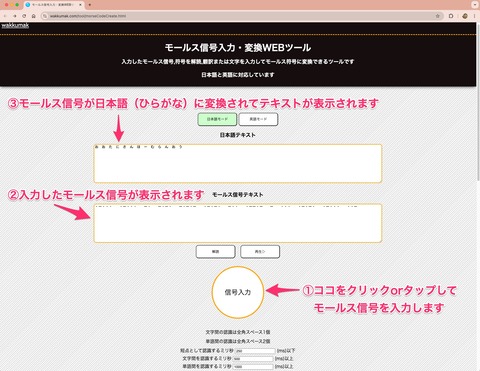
Task: Click the モールス信号テキスト label
Action: click(238, 194)
